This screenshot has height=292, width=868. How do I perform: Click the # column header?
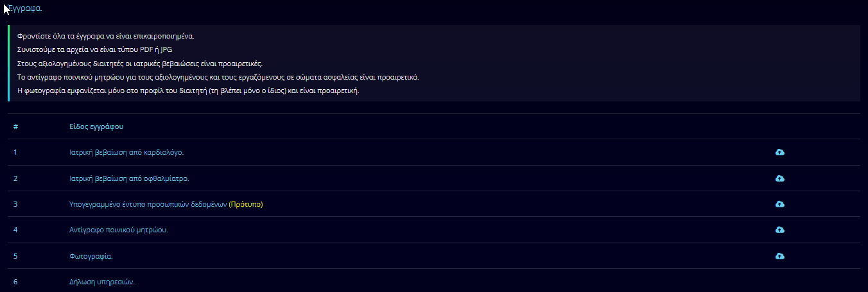[15, 126]
